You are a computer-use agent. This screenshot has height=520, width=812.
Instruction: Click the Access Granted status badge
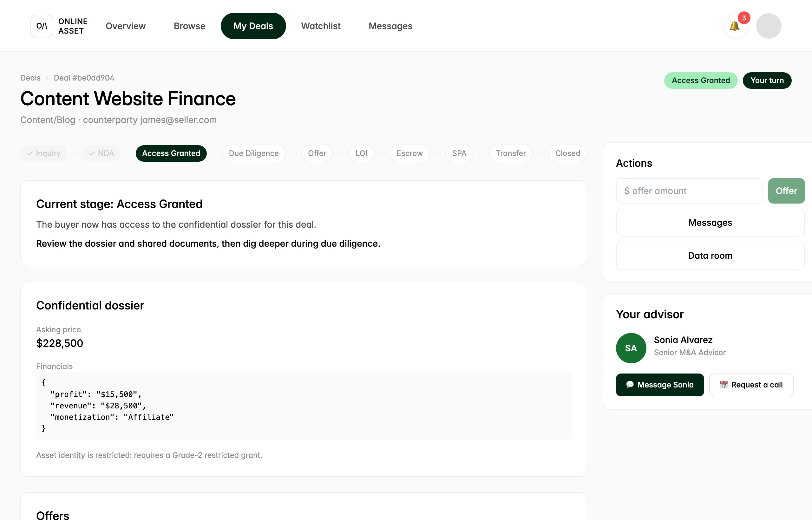click(x=701, y=80)
